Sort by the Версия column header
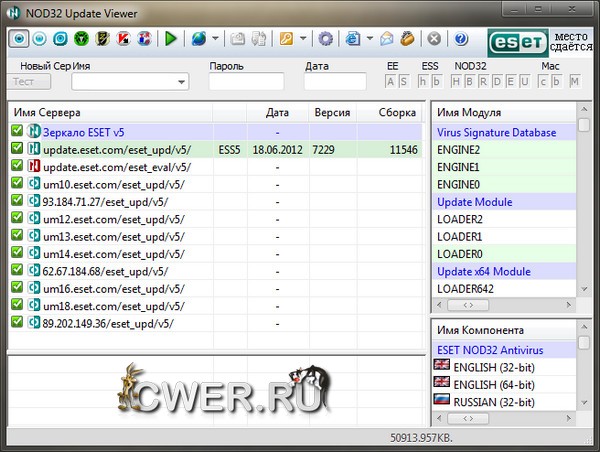 (331, 112)
